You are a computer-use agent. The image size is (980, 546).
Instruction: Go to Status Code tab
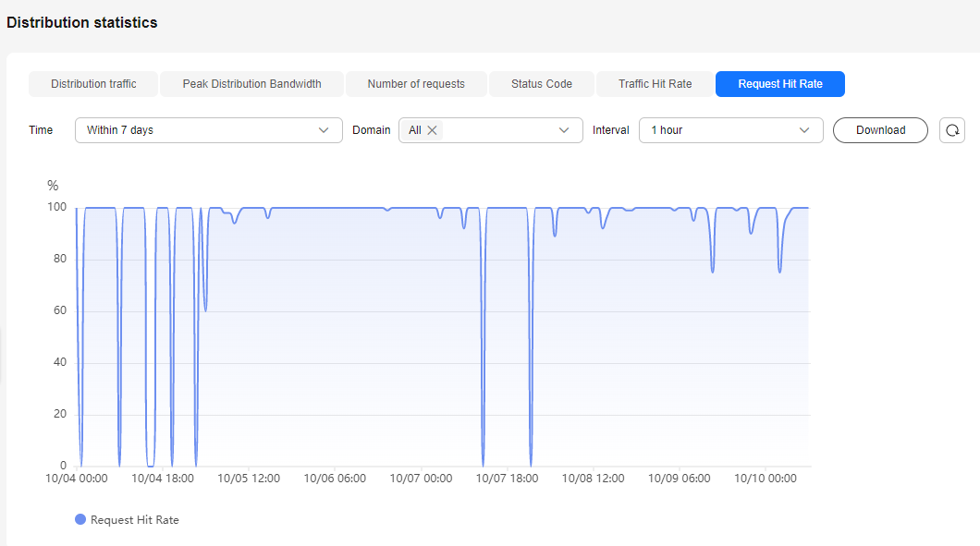[x=541, y=84]
